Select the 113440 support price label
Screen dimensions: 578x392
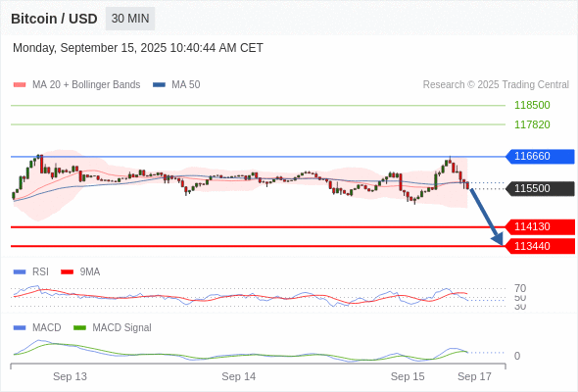pos(540,246)
